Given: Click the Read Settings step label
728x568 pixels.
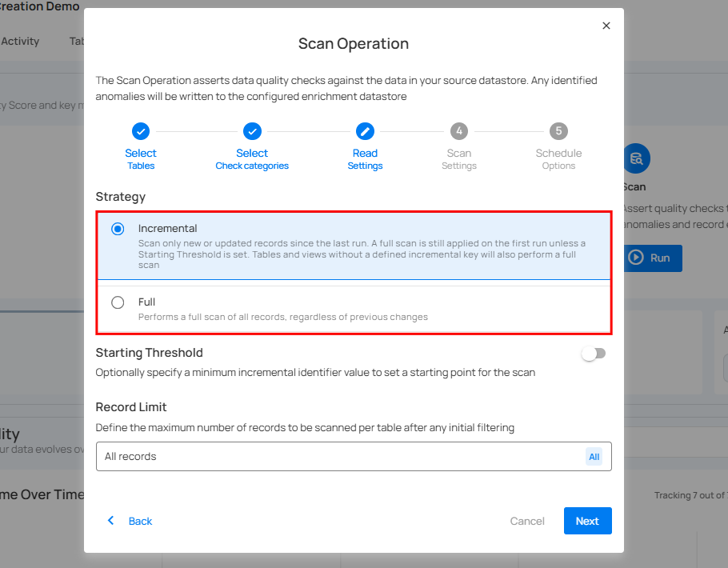Looking at the screenshot, I should [x=365, y=159].
